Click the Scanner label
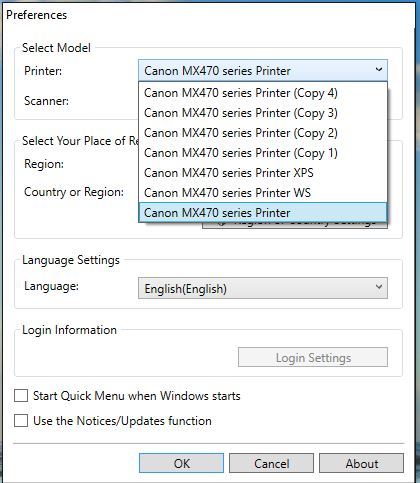Screen dimensions: 420x483 tap(47, 101)
